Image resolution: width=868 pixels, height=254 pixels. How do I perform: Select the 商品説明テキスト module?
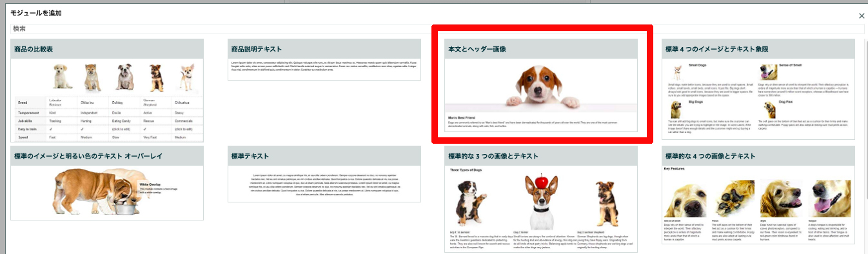(324, 60)
